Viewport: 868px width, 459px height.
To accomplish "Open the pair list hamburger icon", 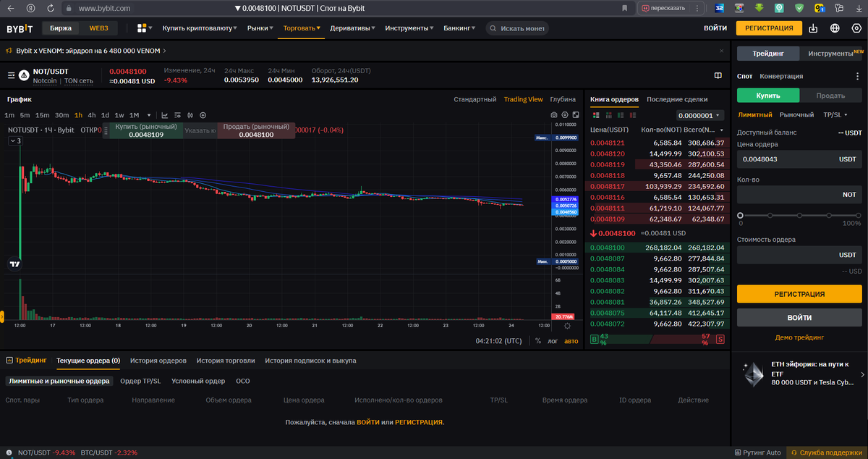I will pyautogui.click(x=11, y=75).
